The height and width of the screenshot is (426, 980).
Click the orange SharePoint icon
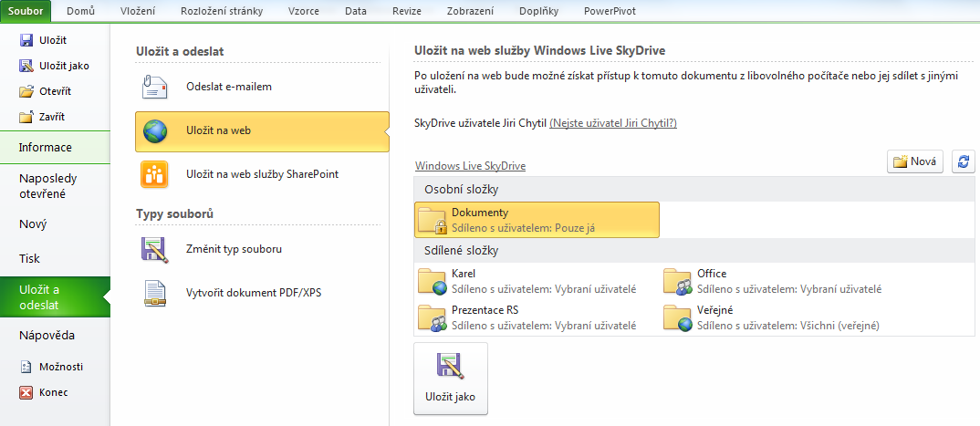(154, 174)
